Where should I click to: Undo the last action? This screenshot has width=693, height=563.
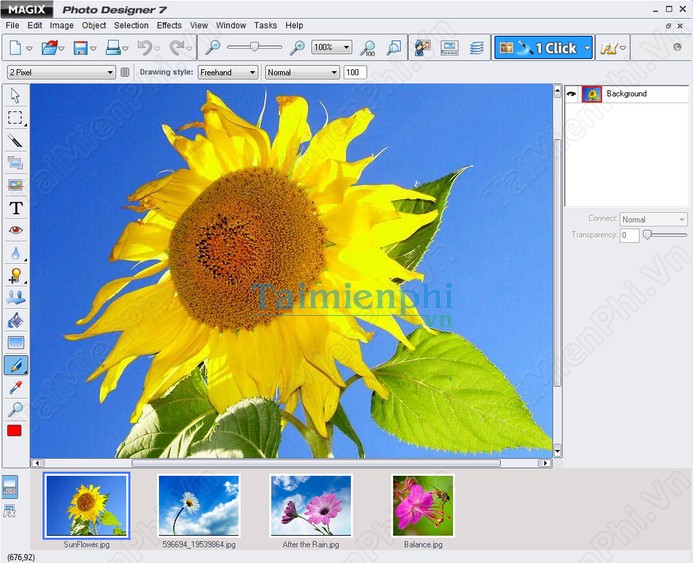pyautogui.click(x=145, y=48)
